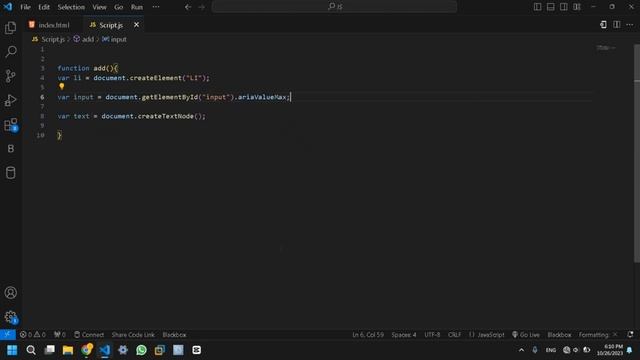Toggle the bottom panel layout icon
This screenshot has height=360, width=640.
pos(551,7)
